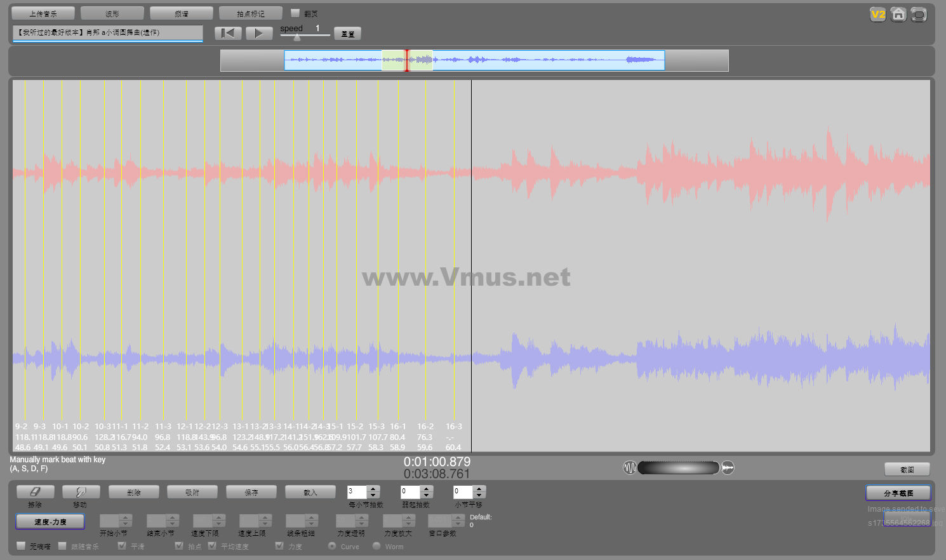This screenshot has width=946, height=560.
Task: Toggle fullscreen with the expand icon
Action: point(918,15)
